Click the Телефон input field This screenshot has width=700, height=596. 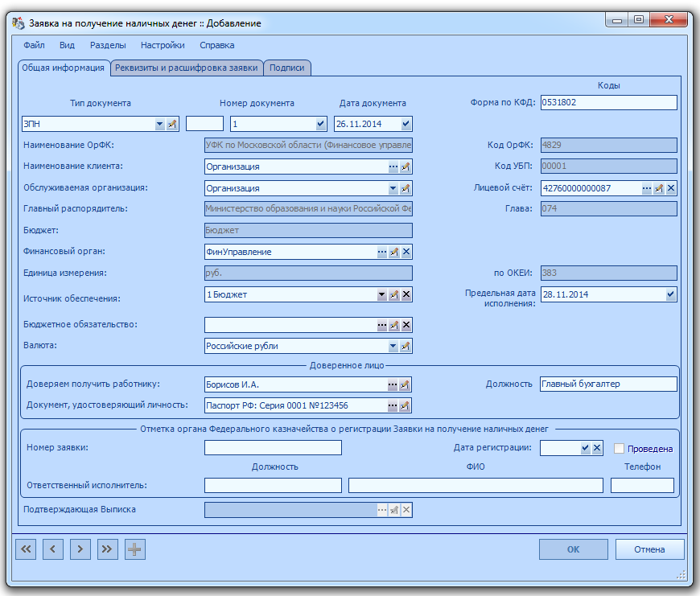642,485
